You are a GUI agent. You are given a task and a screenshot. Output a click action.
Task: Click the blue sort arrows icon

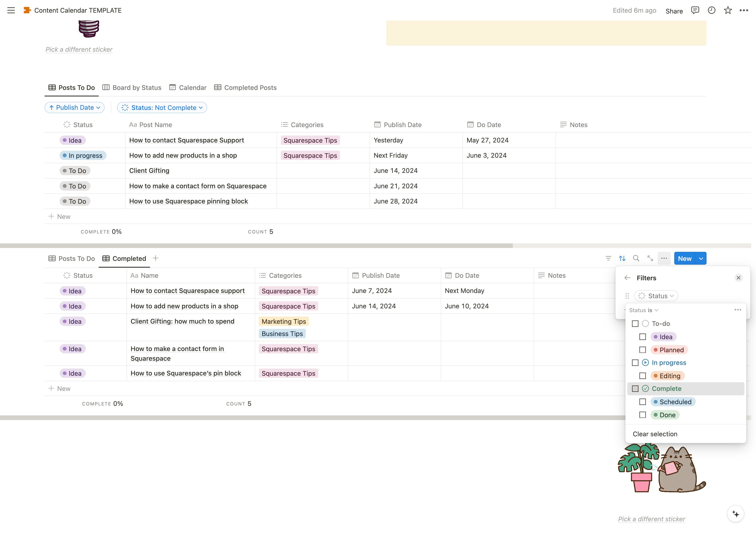click(x=622, y=259)
